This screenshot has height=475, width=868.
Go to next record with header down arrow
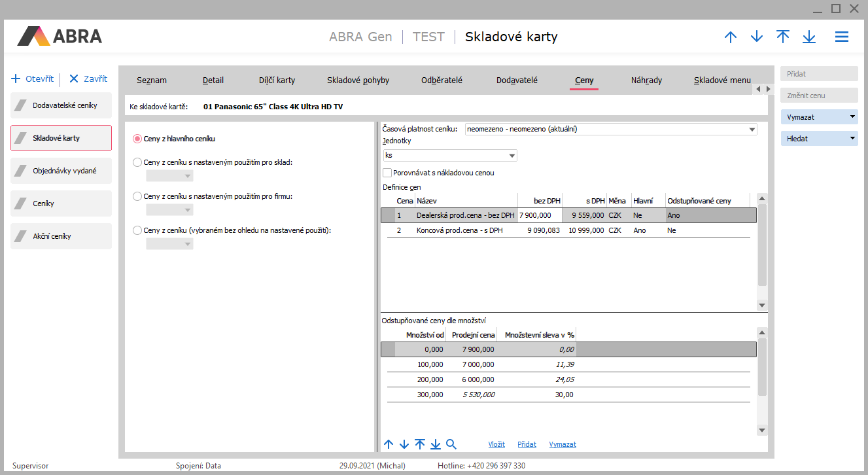757,37
